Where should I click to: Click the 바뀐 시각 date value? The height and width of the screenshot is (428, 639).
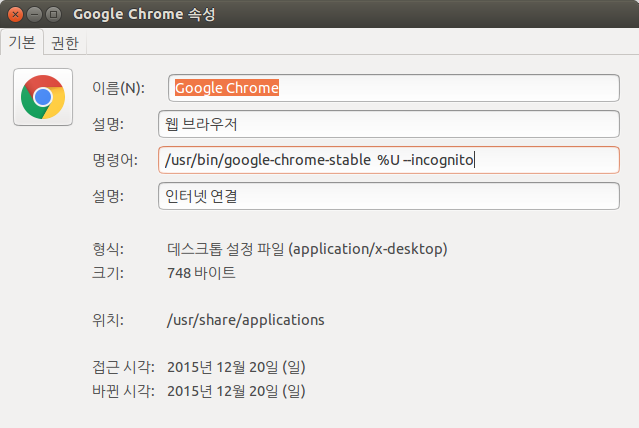tap(236, 391)
